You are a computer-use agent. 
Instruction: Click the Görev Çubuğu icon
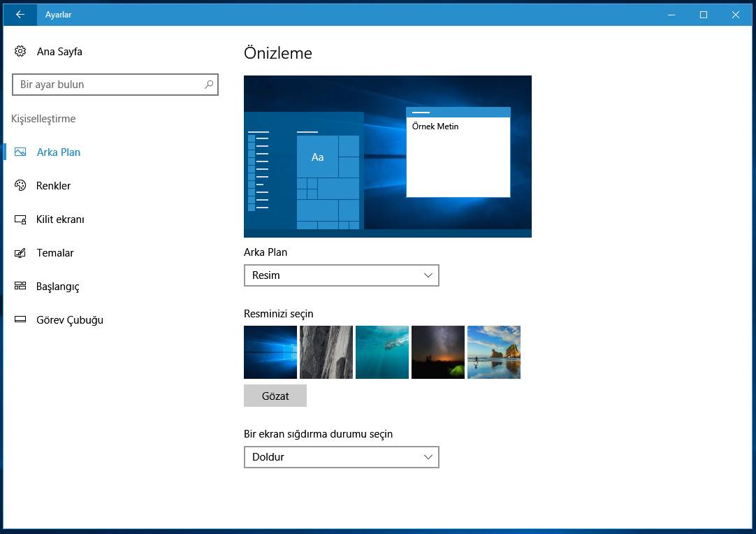click(x=20, y=320)
